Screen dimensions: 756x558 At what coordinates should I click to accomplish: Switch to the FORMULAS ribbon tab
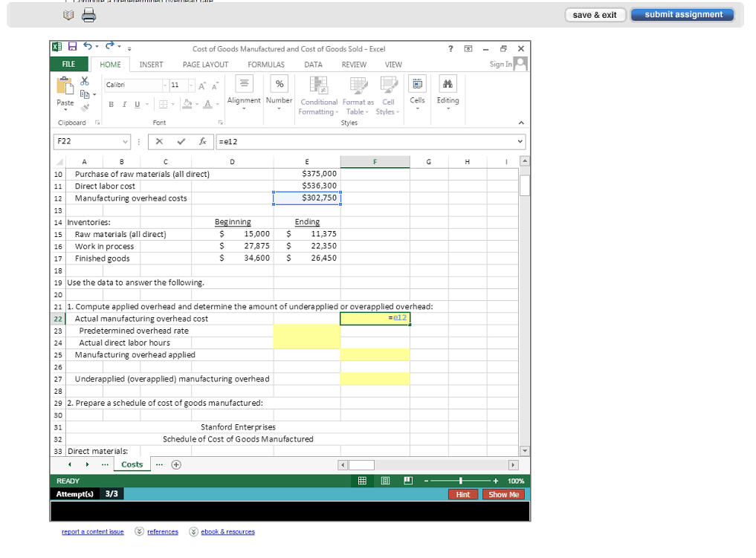[x=266, y=64]
